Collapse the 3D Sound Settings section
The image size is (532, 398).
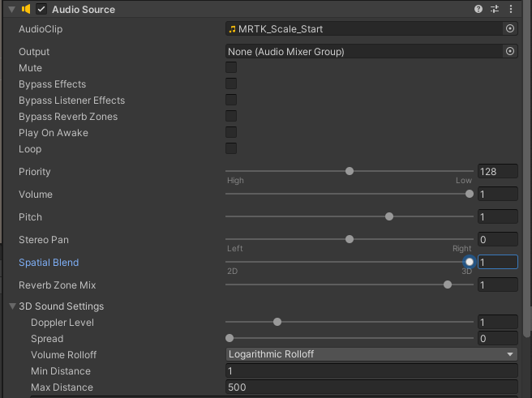12,306
